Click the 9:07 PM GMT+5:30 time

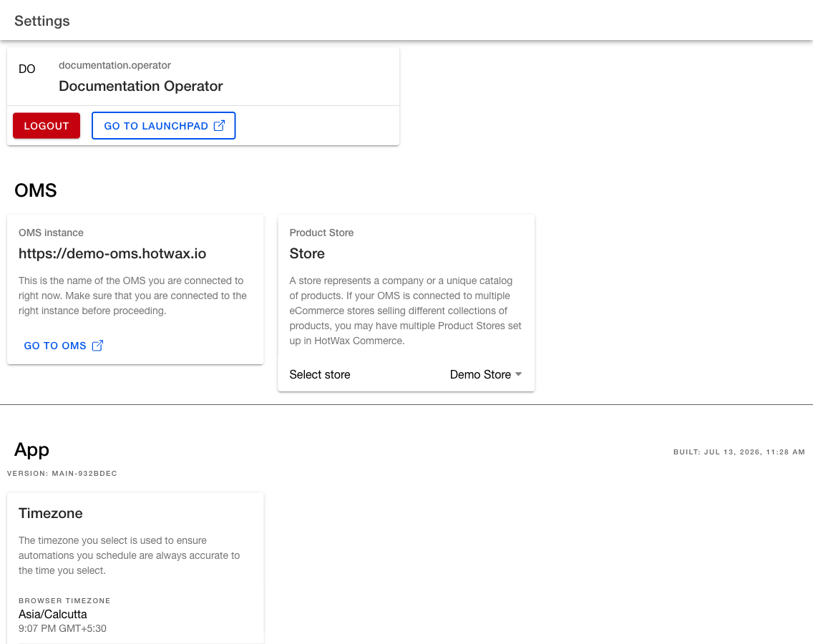(x=63, y=628)
